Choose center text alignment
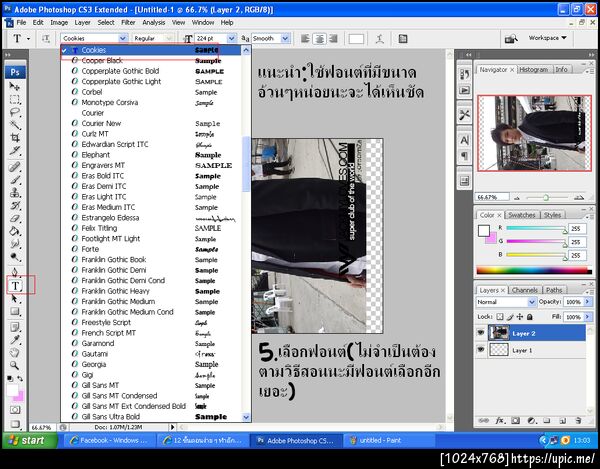 tap(320, 39)
